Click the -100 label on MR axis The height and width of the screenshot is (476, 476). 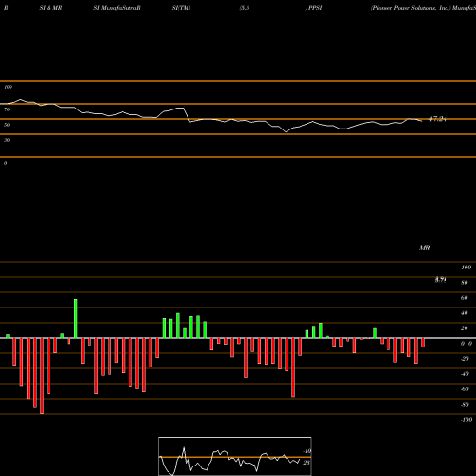click(466, 420)
